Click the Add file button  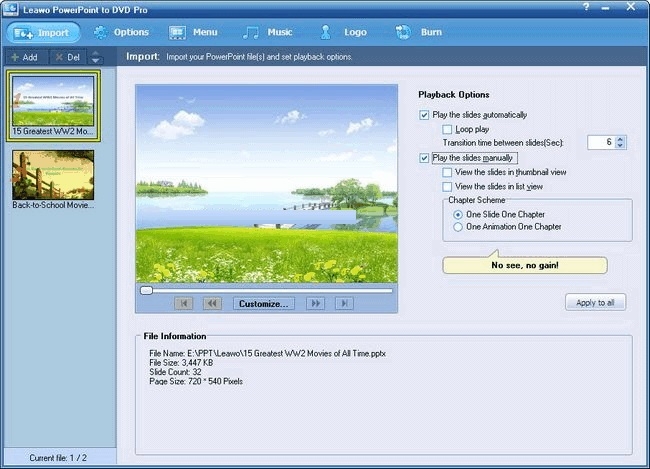(24, 57)
